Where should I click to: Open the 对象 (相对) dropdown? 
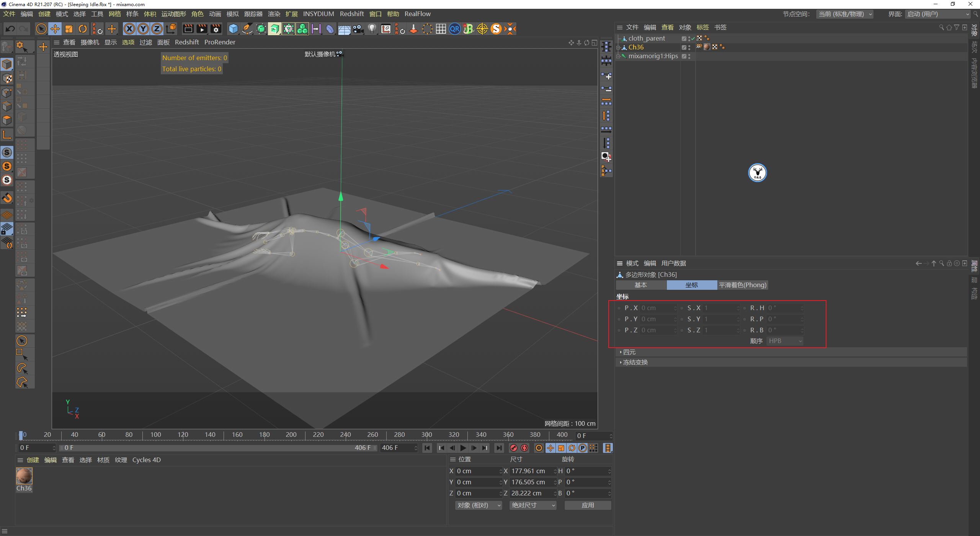tap(479, 505)
